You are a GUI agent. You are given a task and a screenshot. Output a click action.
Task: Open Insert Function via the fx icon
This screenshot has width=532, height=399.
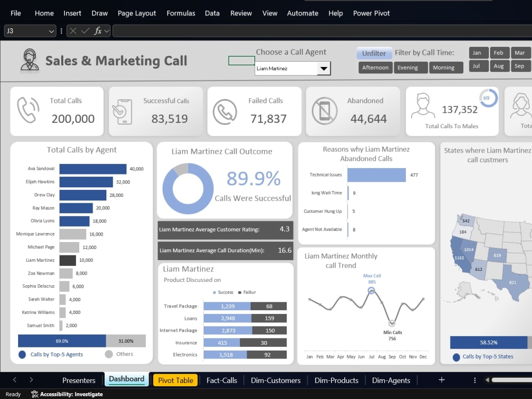point(98,31)
